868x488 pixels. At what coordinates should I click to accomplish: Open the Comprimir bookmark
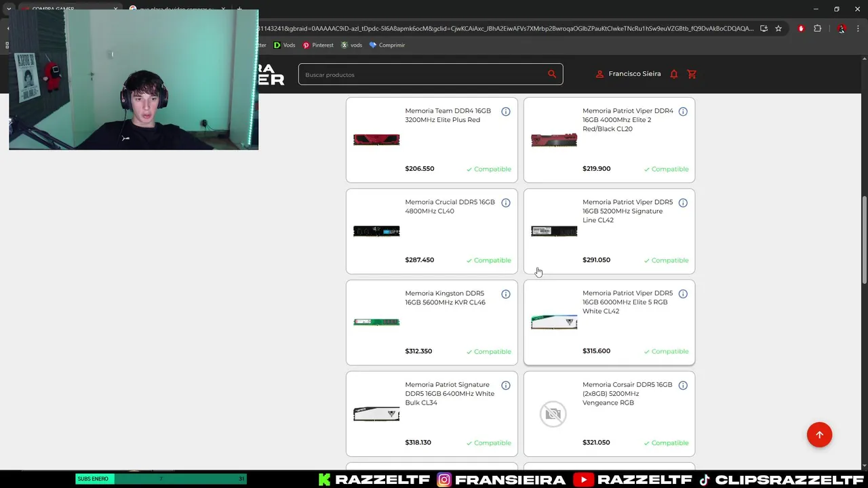click(387, 45)
